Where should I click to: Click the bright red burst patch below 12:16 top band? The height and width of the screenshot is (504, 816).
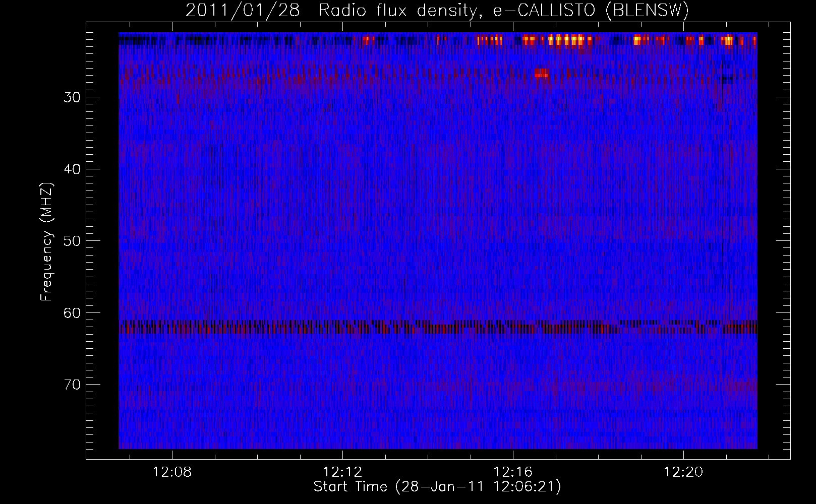click(x=542, y=73)
